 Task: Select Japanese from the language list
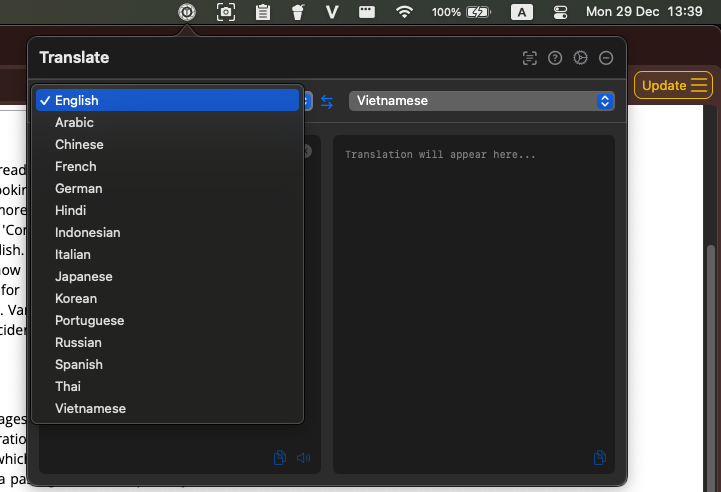coord(84,276)
